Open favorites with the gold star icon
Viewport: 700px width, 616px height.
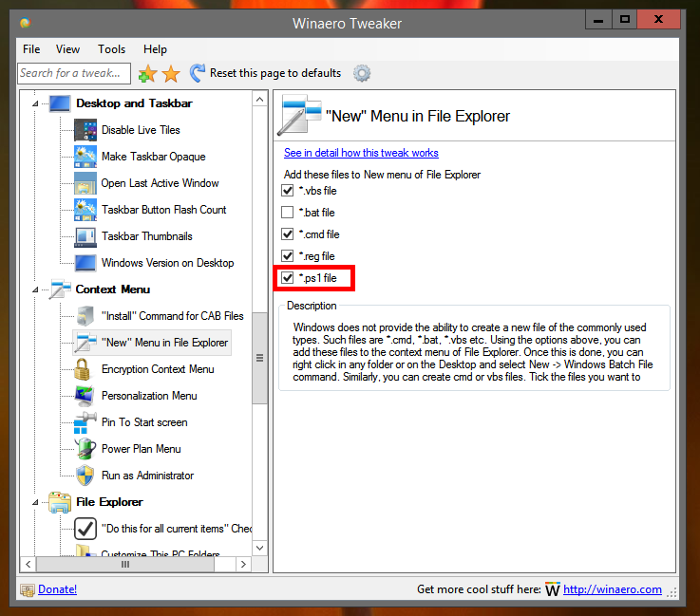(171, 74)
